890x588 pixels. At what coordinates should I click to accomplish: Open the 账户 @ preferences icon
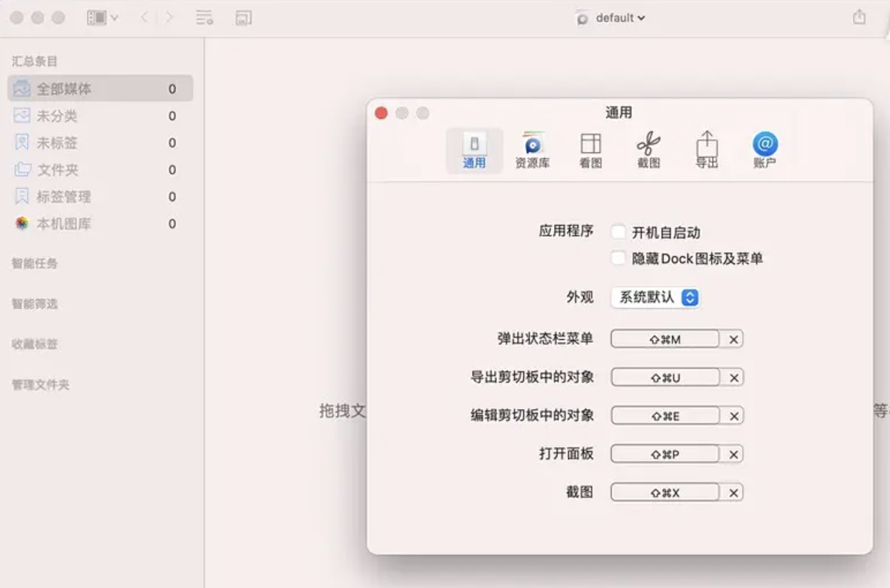pos(763,148)
